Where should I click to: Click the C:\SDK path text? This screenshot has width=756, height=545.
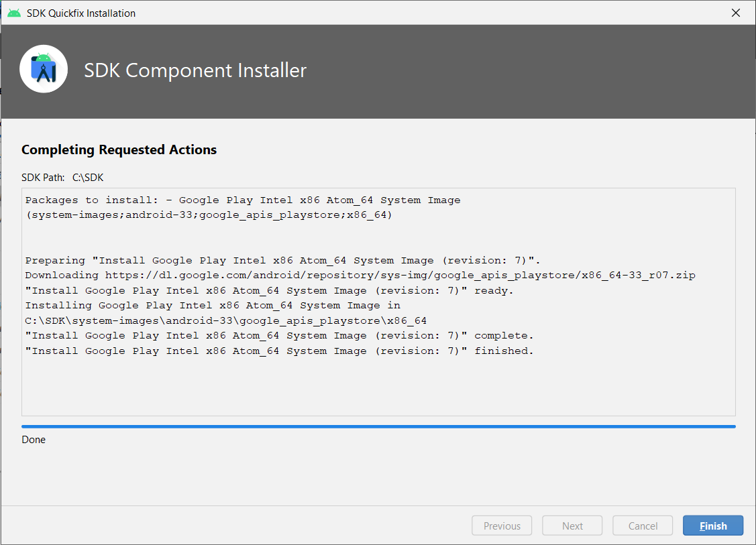[88, 178]
